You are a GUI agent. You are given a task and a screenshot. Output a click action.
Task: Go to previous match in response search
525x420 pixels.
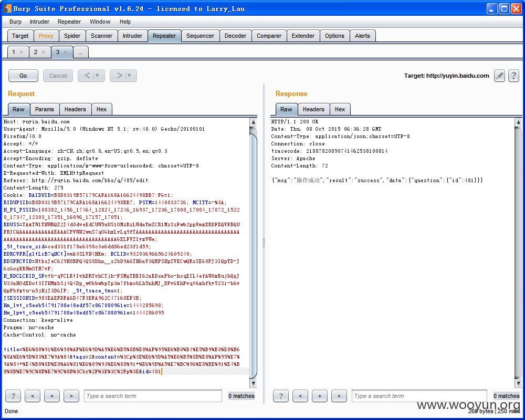point(300,396)
